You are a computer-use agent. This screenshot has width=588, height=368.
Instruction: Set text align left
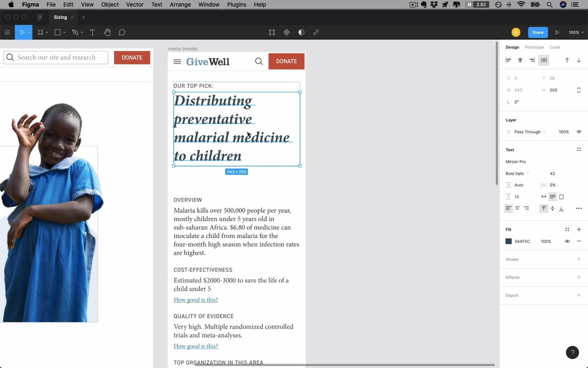(508, 208)
